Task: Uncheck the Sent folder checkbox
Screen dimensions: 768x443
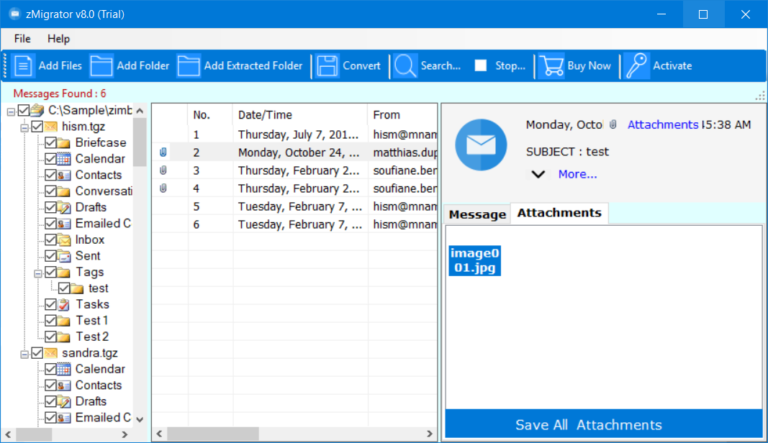Action: point(50,256)
